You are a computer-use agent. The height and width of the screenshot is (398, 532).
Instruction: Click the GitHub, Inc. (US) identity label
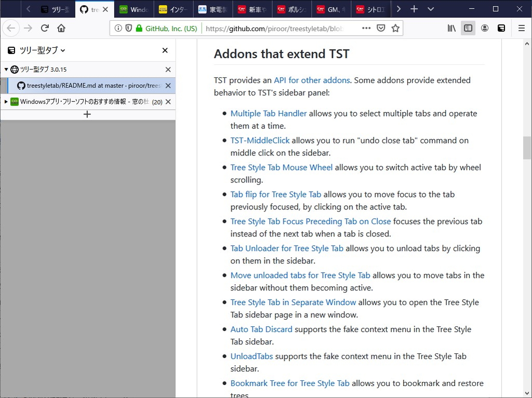coord(171,29)
